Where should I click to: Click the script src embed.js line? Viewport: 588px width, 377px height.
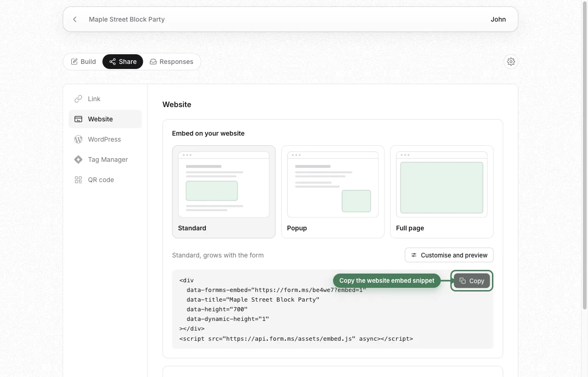point(296,339)
